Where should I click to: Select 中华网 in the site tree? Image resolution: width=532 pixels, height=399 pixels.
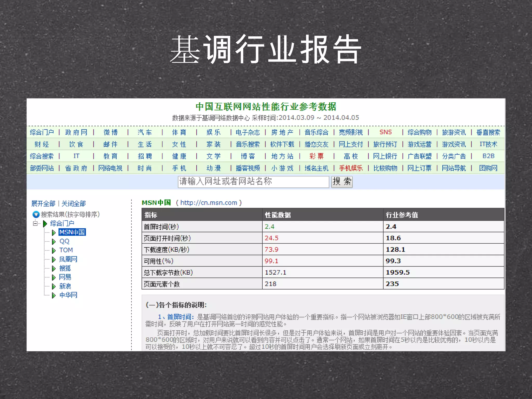pyautogui.click(x=68, y=295)
